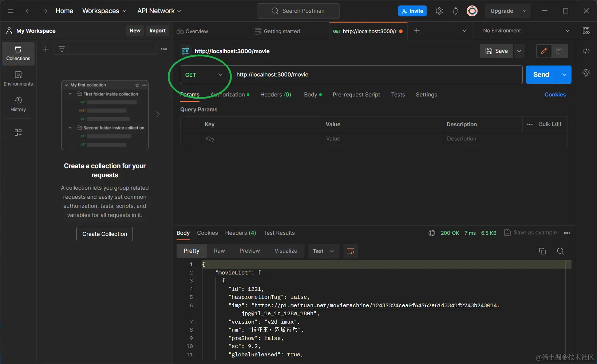Open the tab list chevron
The image size is (597, 364).
[x=464, y=31]
